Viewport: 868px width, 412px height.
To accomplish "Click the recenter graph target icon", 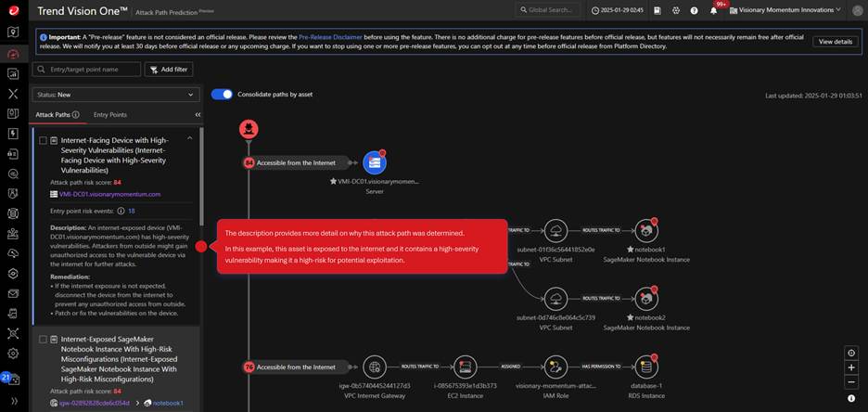I will [x=851, y=353].
